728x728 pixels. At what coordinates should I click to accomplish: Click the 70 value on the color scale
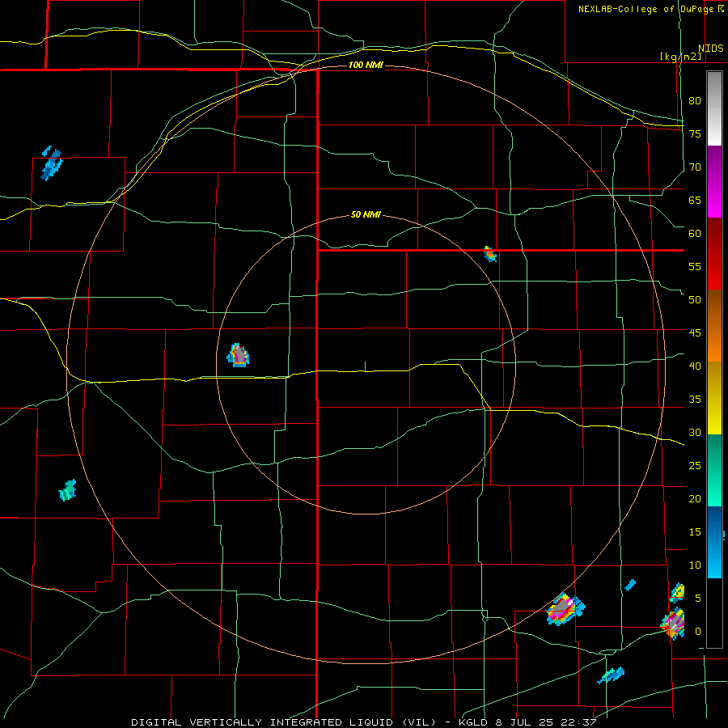click(x=695, y=167)
